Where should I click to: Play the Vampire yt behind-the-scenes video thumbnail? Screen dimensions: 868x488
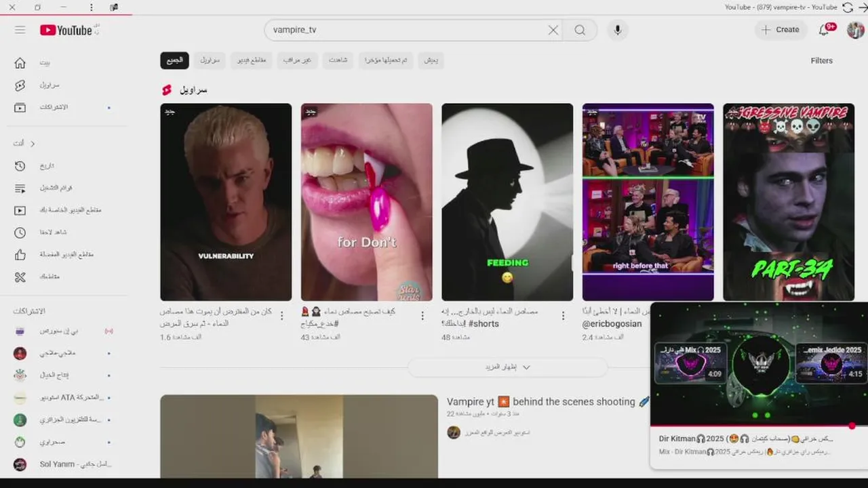299,436
